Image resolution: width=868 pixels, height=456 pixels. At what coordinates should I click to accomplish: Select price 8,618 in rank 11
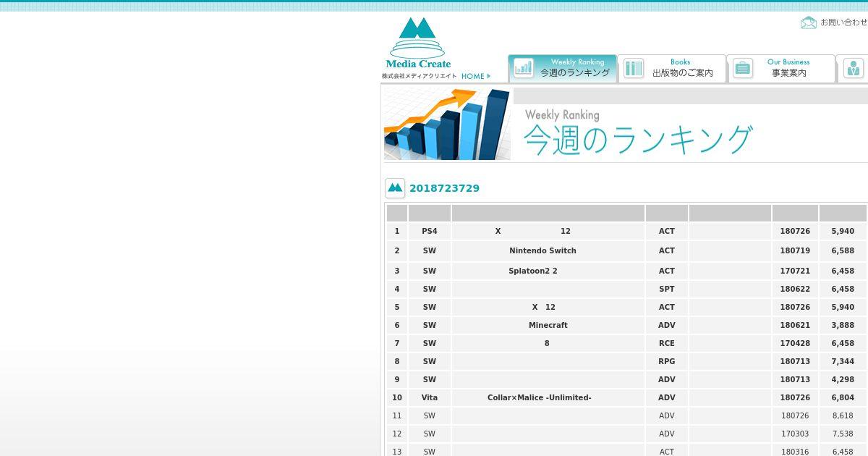coord(843,415)
